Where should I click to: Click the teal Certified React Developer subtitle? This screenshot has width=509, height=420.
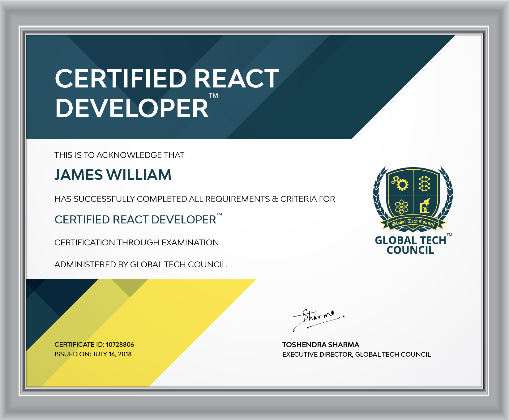pos(138,219)
